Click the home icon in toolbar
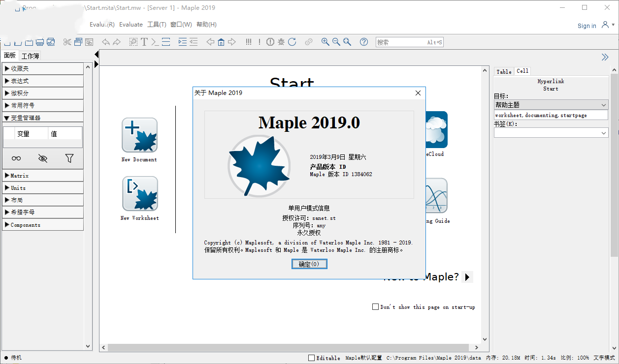 [x=221, y=42]
